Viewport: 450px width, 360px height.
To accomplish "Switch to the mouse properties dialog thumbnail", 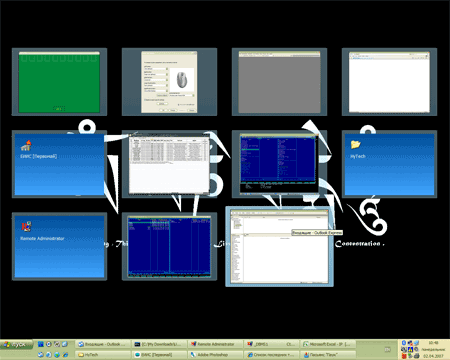I will coord(169,82).
